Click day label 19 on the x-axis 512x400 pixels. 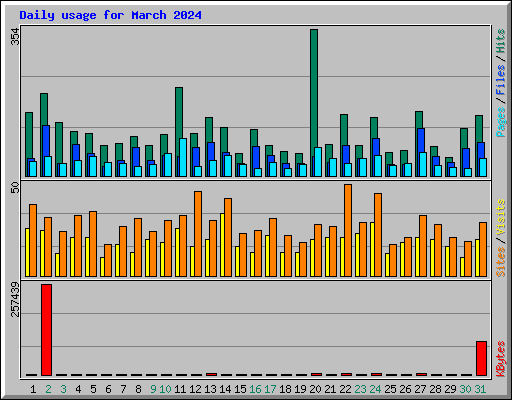coord(300,389)
